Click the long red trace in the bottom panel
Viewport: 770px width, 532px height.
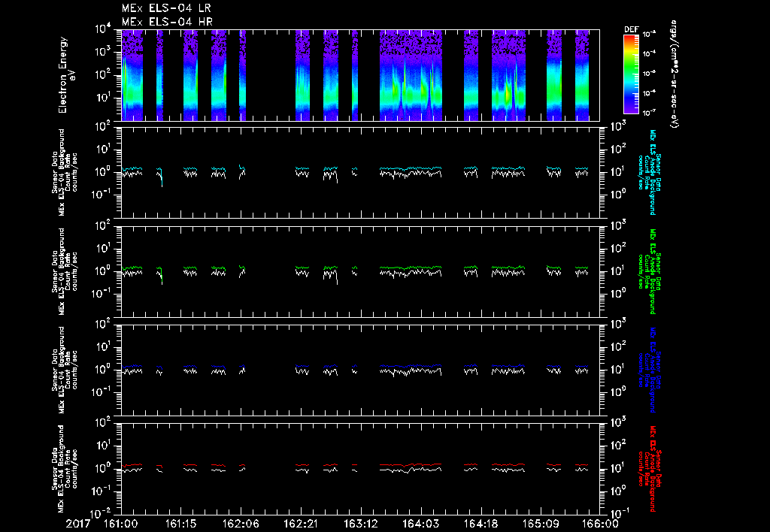411,464
